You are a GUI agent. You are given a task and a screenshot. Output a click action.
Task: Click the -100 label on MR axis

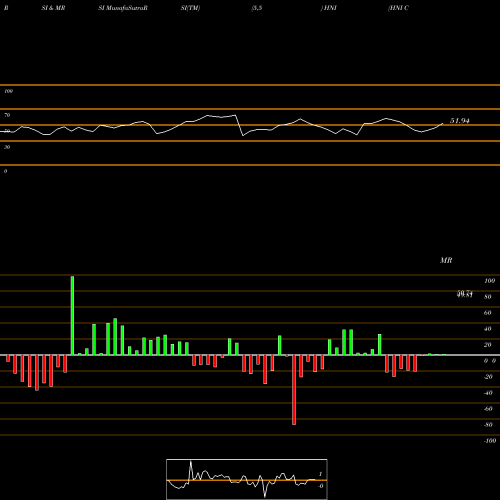(490, 441)
